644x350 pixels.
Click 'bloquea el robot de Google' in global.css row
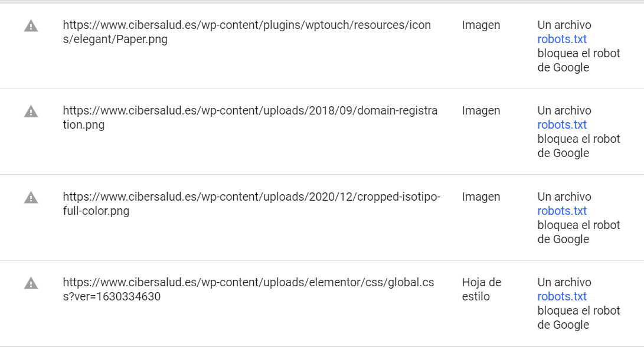pyautogui.click(x=578, y=318)
